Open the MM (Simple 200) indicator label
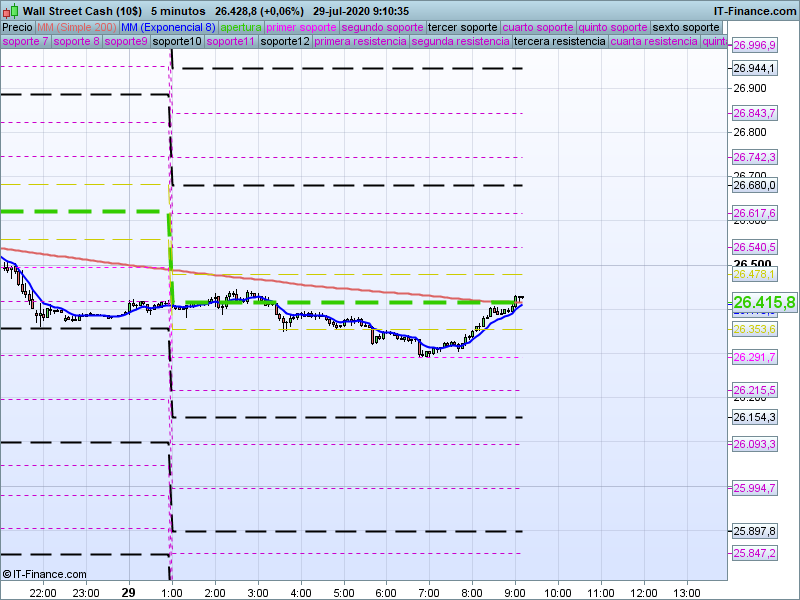This screenshot has width=800, height=600. coord(70,27)
